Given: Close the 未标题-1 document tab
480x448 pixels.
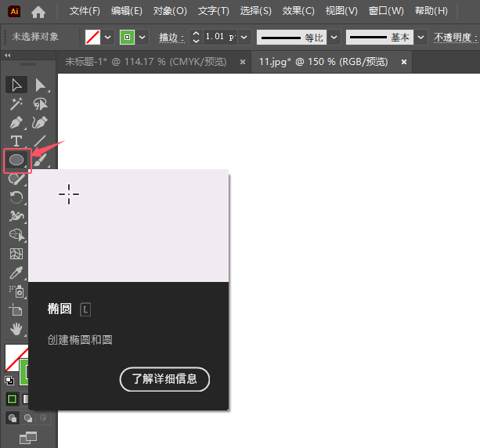Looking at the screenshot, I should click(x=243, y=62).
